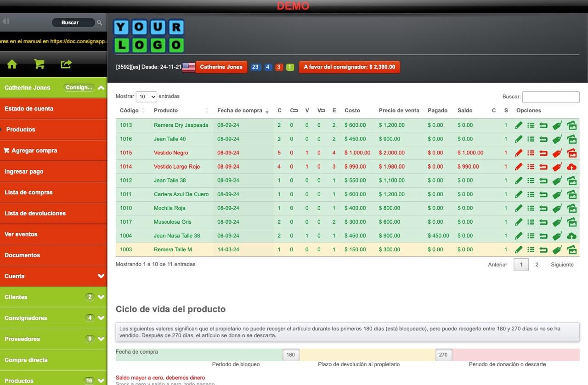Click the 180 days block period marker

pyautogui.click(x=290, y=355)
